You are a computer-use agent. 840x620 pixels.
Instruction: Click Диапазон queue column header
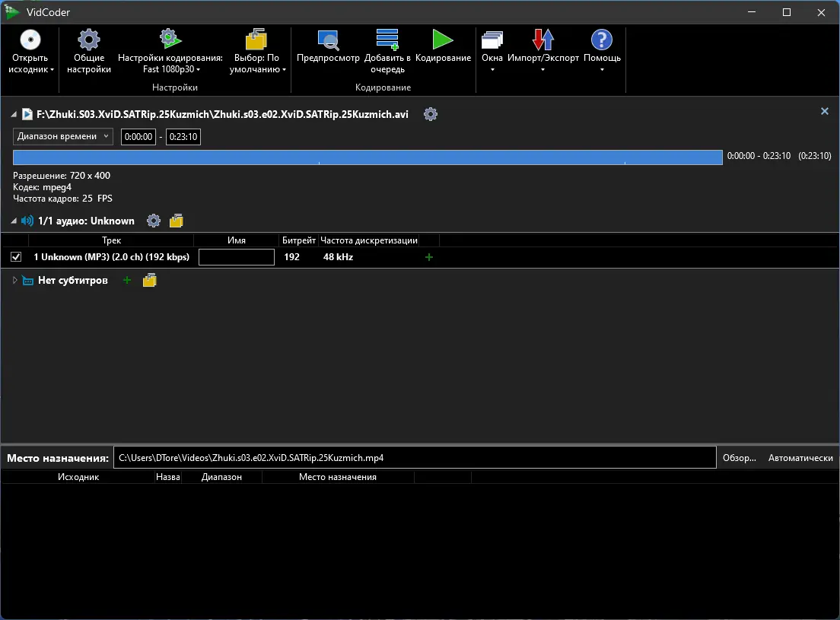[x=221, y=477]
